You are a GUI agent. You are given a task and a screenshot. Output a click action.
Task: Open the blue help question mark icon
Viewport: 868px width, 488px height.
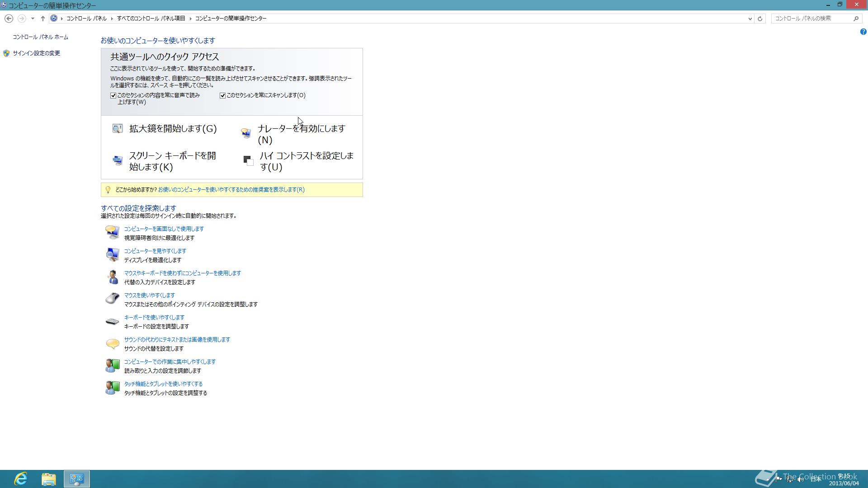point(863,32)
